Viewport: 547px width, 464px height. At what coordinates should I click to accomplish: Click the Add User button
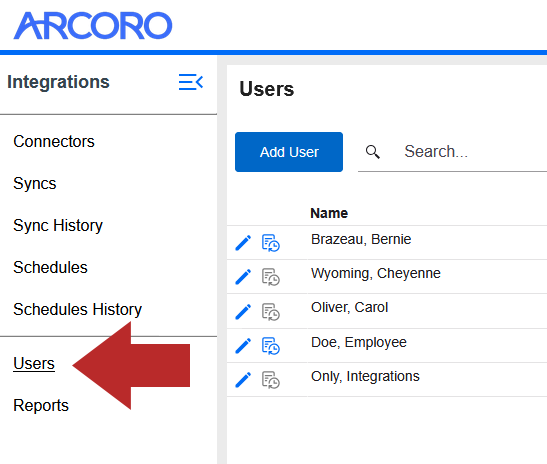pos(289,152)
